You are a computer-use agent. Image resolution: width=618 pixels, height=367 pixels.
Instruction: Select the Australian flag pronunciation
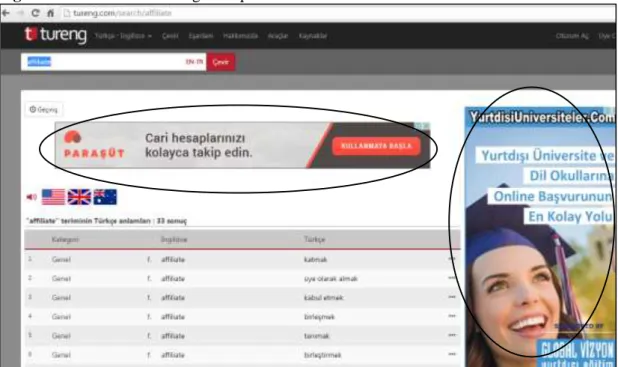point(105,197)
